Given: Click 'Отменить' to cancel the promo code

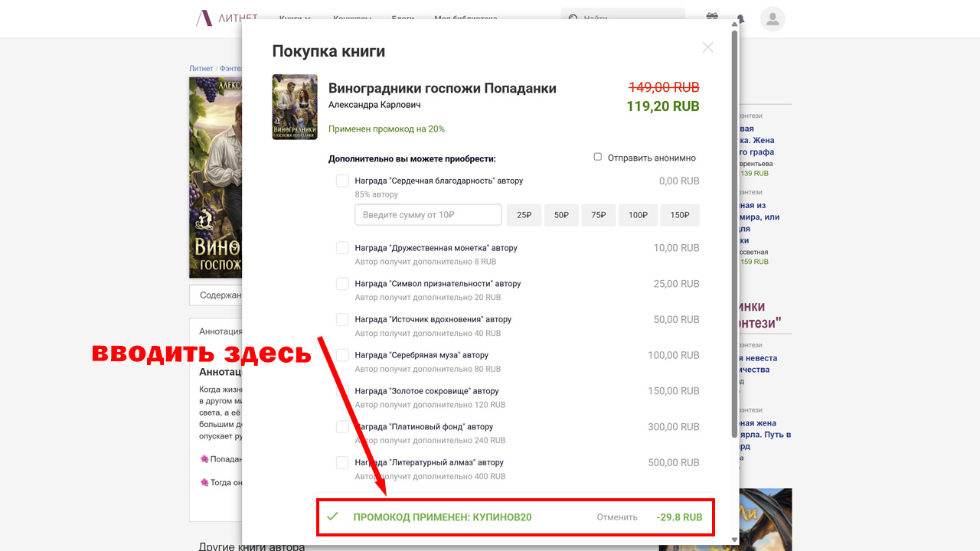Looking at the screenshot, I should (x=617, y=517).
